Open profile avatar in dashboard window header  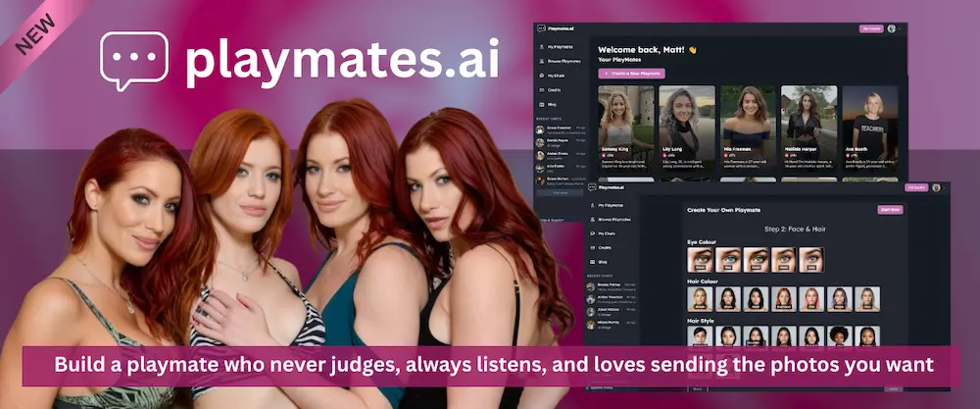tap(892, 28)
